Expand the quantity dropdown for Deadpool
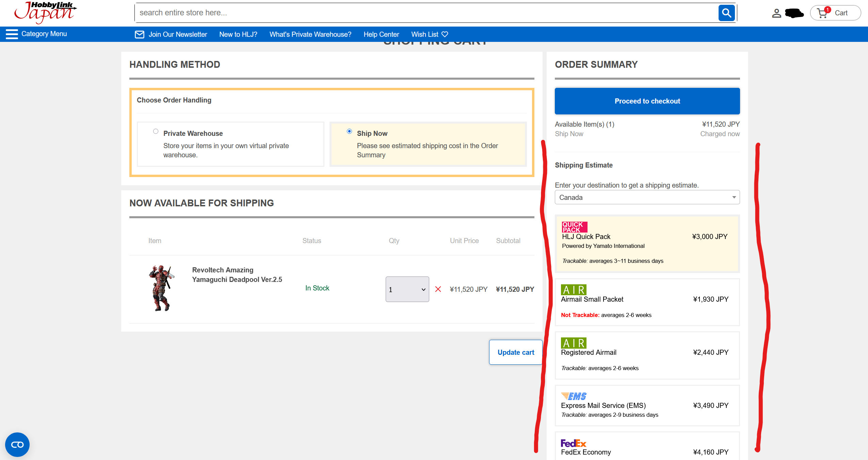 [x=407, y=289]
